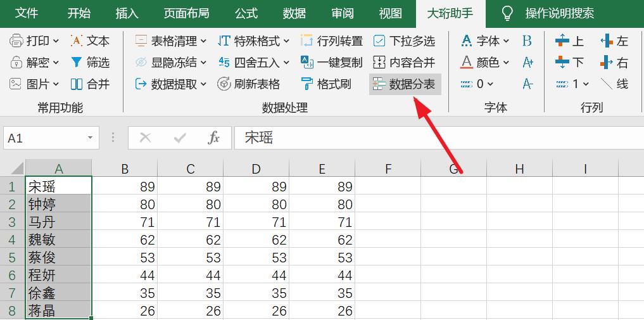This screenshot has width=644, height=320.
Task: Click the fx insert function button
Action: coord(213,138)
